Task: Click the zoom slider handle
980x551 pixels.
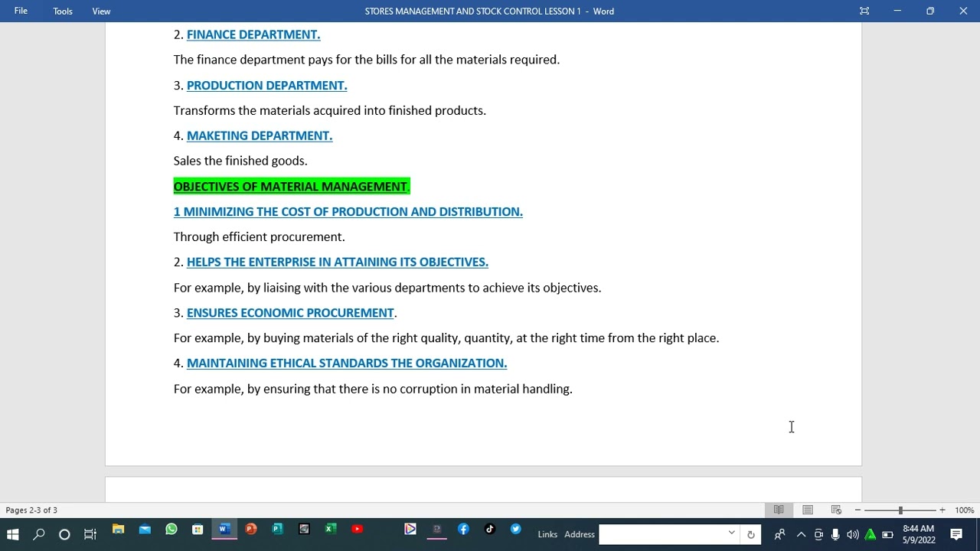Action: (x=900, y=510)
